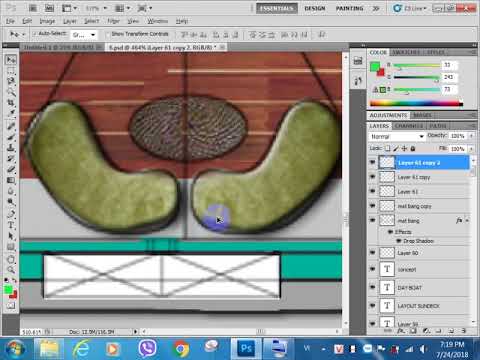
Task: Select the Zoom tool in the toolbox
Action: pyautogui.click(x=11, y=270)
